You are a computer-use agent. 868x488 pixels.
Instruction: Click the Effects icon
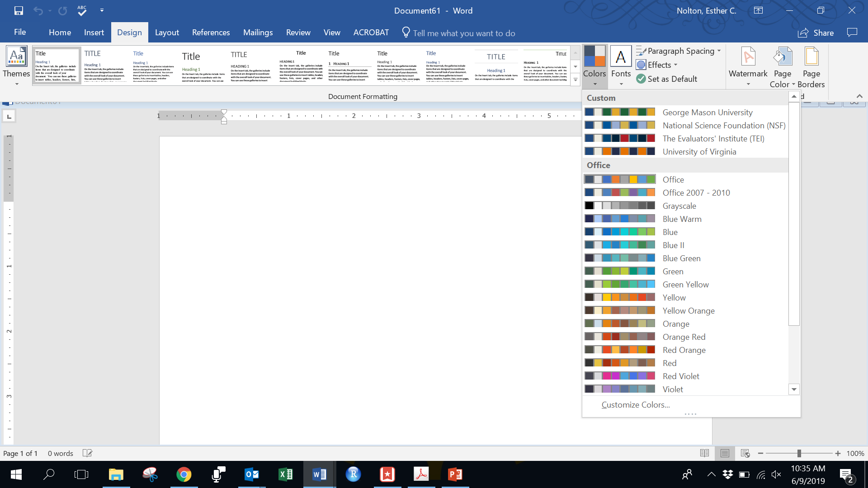(641, 65)
